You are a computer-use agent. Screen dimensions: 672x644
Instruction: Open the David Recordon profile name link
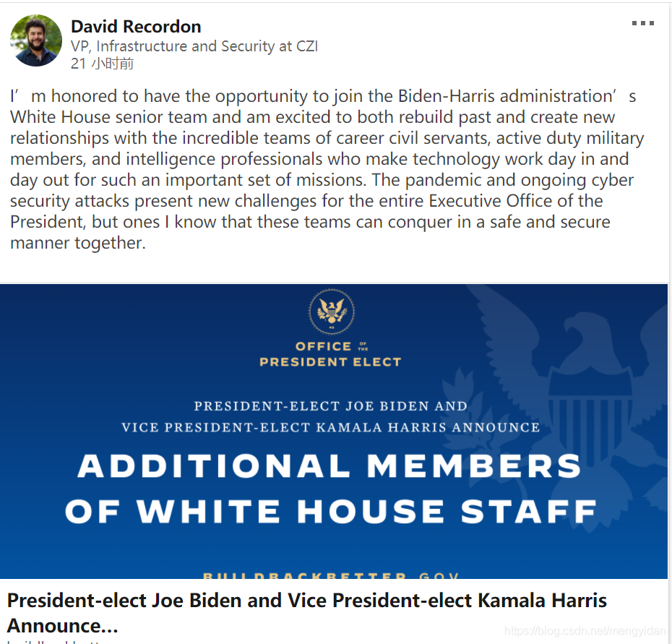pos(136,27)
